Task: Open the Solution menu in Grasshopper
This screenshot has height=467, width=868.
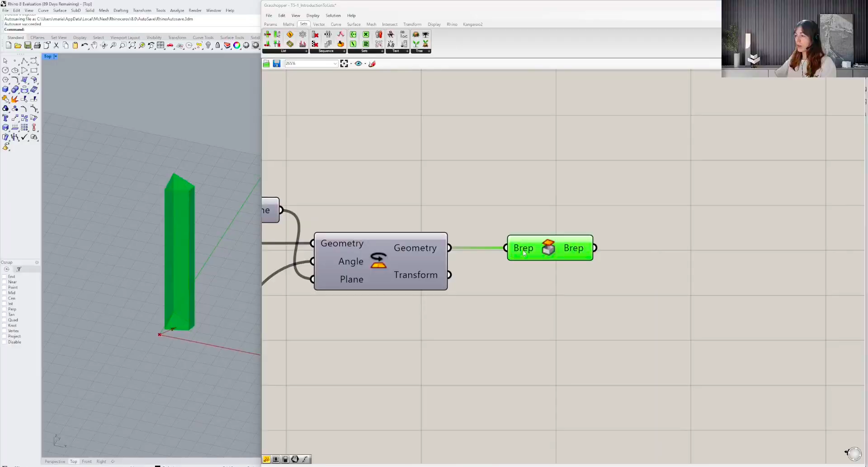Action: coord(333,15)
